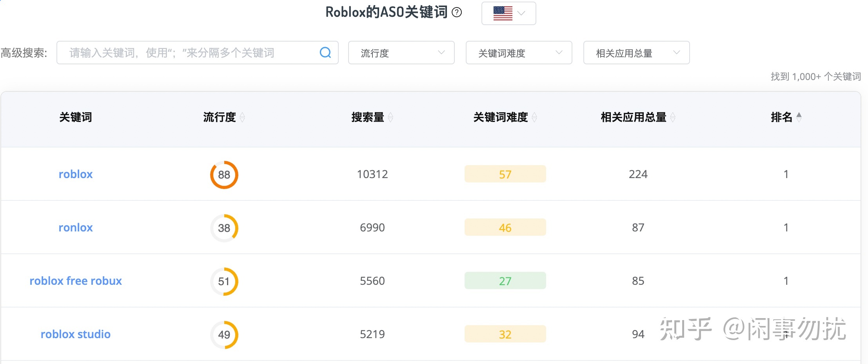This screenshot has height=364, width=868.
Task: Click the popularity ring showing 88
Action: point(224,175)
